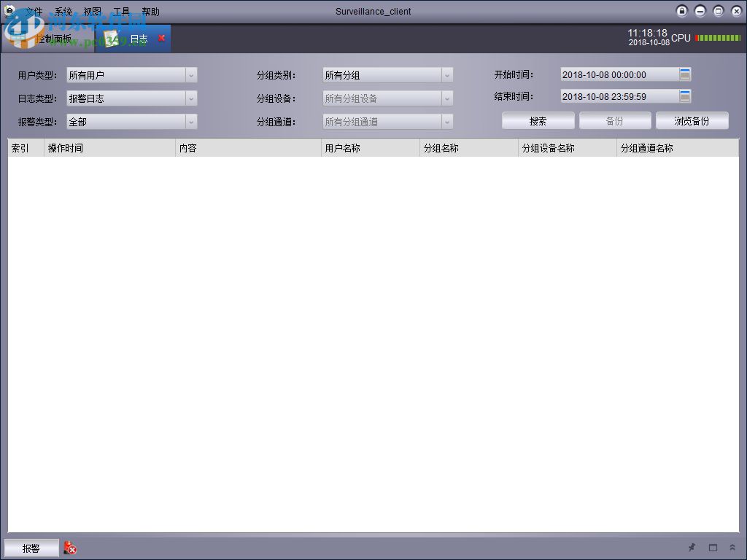Open the start time calendar picker

[x=684, y=74]
